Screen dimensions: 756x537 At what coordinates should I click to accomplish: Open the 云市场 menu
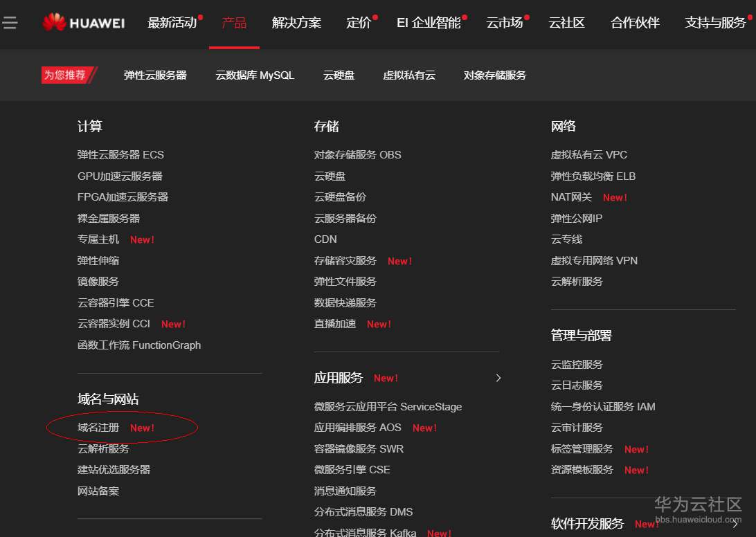504,23
